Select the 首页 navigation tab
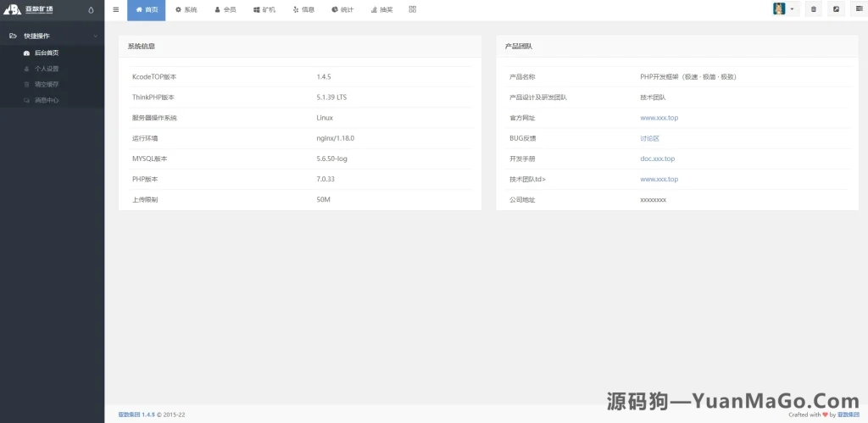This screenshot has width=868, height=423. pos(146,10)
